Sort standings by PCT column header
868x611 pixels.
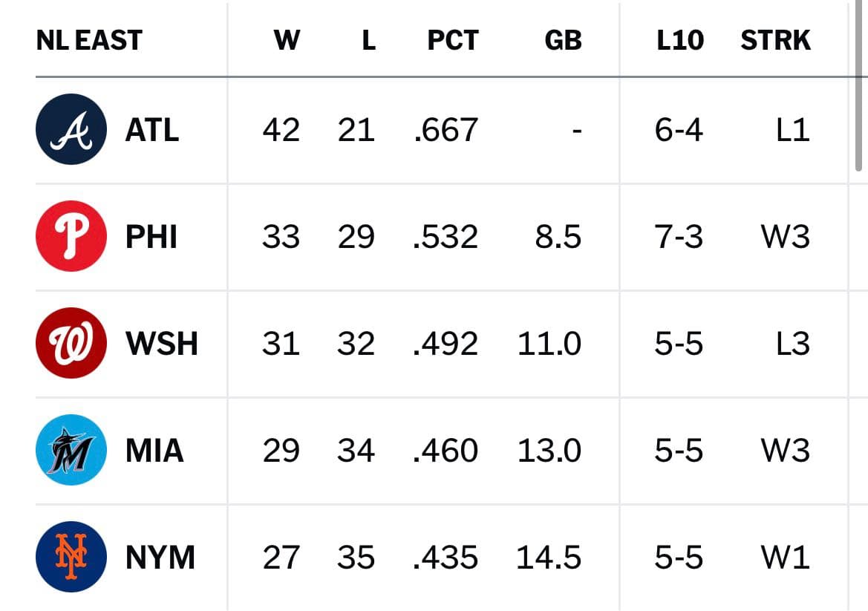pyautogui.click(x=453, y=40)
